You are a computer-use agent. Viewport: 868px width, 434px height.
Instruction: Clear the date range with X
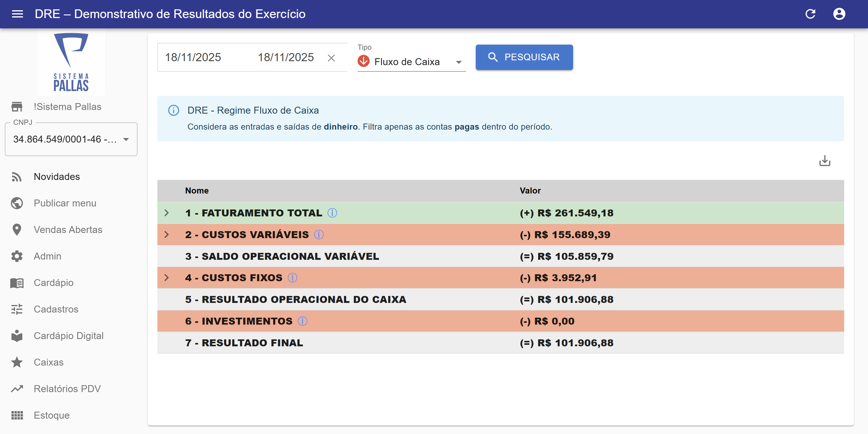click(331, 58)
